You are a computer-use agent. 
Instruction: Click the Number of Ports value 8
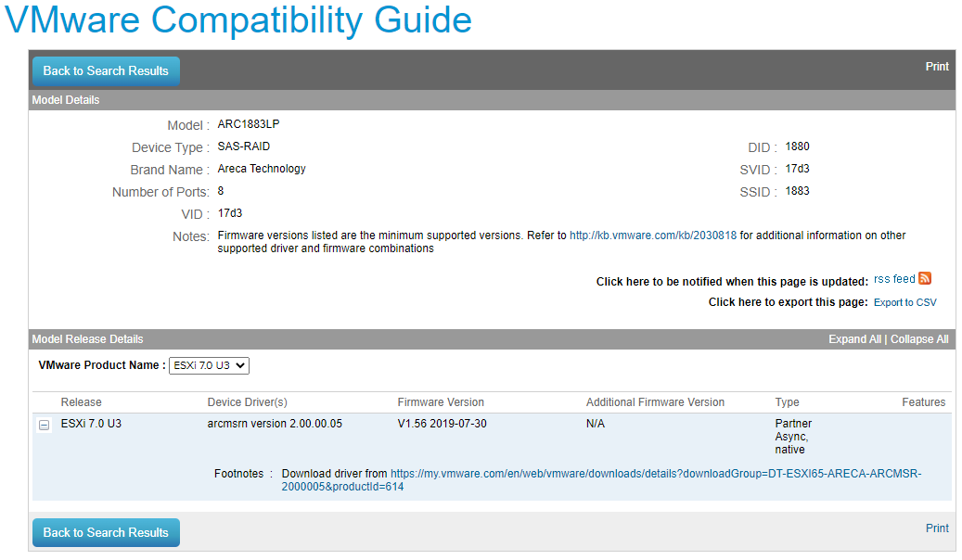point(221,191)
